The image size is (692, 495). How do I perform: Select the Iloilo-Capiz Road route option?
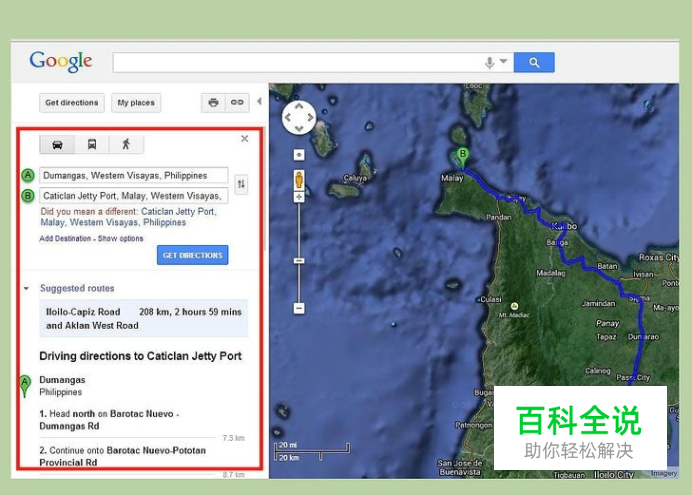tap(143, 319)
